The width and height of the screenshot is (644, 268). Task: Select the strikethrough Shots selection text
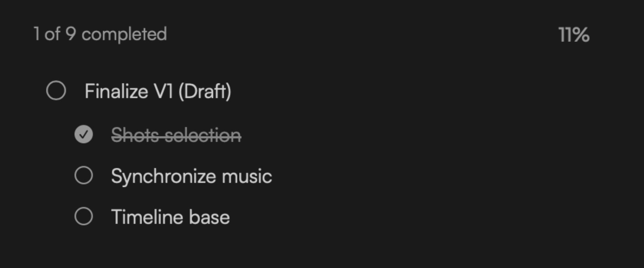click(x=176, y=135)
